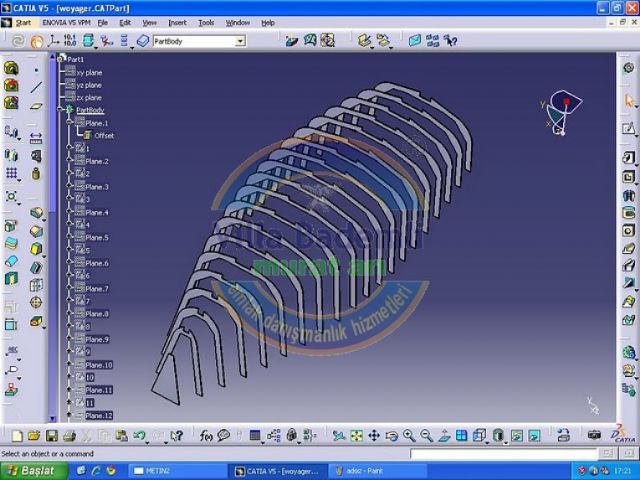Screen dimensions: 640x480
Task: Open the Tools menu
Action: point(206,23)
